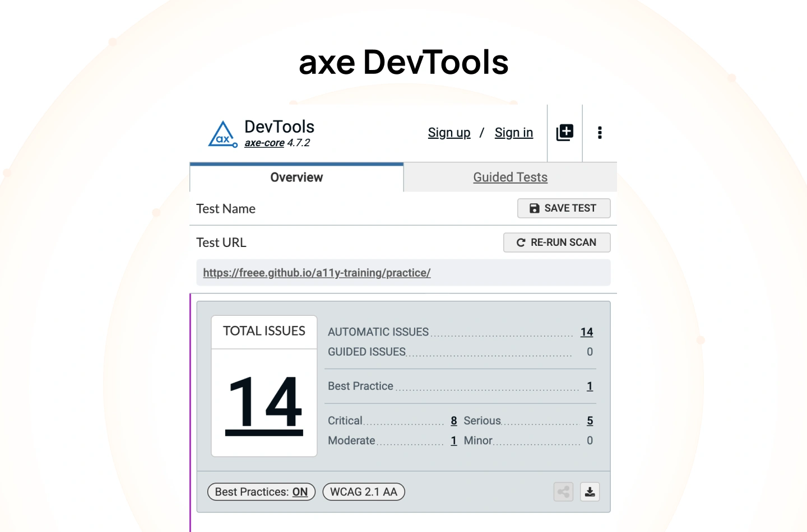
Task: Click the open-in-new-window icon beside the menu
Action: pos(564,133)
